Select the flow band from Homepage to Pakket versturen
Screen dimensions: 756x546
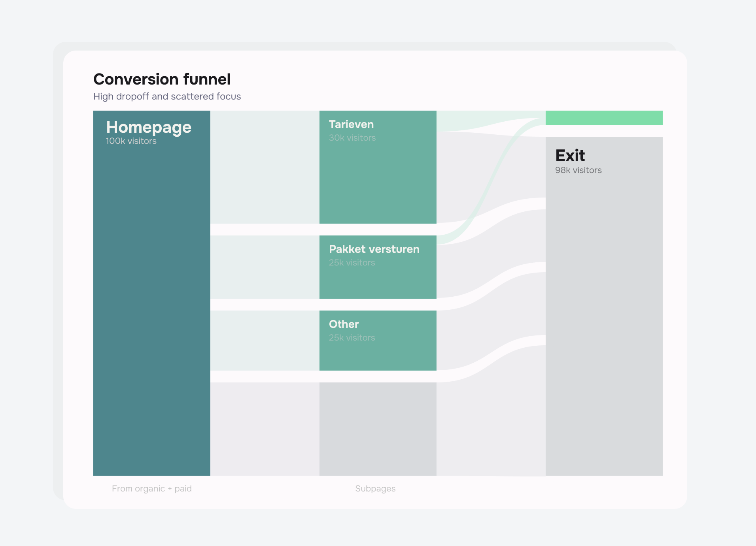[x=265, y=267]
